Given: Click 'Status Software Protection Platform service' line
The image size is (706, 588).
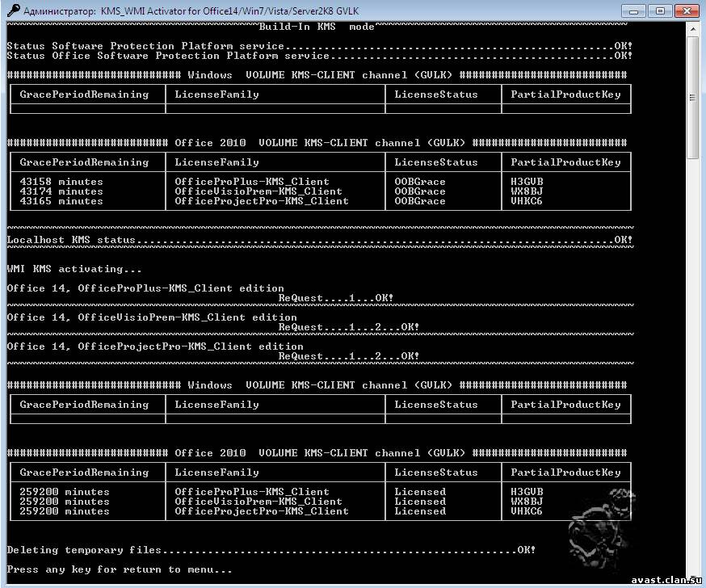Looking at the screenshot, I should click(x=320, y=46).
